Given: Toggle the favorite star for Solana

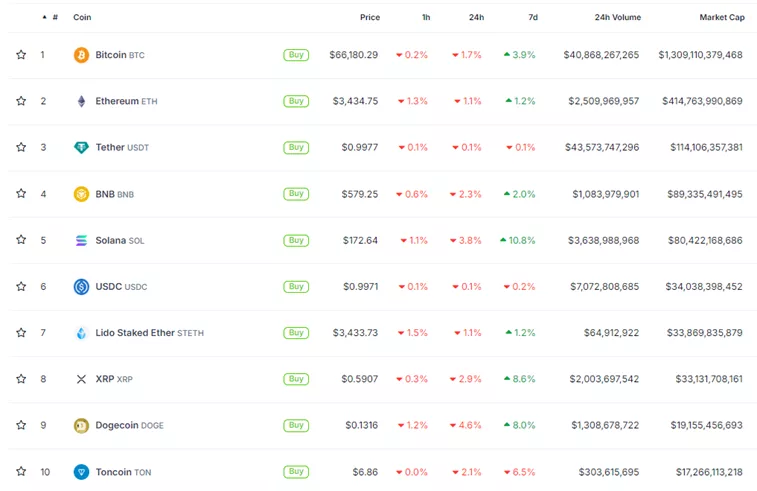Looking at the screenshot, I should [21, 240].
